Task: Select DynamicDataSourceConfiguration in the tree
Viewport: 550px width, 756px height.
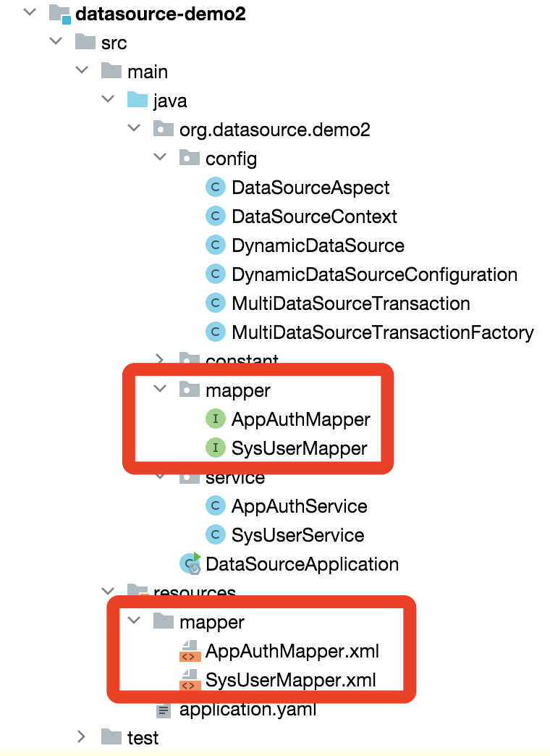Action: click(374, 275)
